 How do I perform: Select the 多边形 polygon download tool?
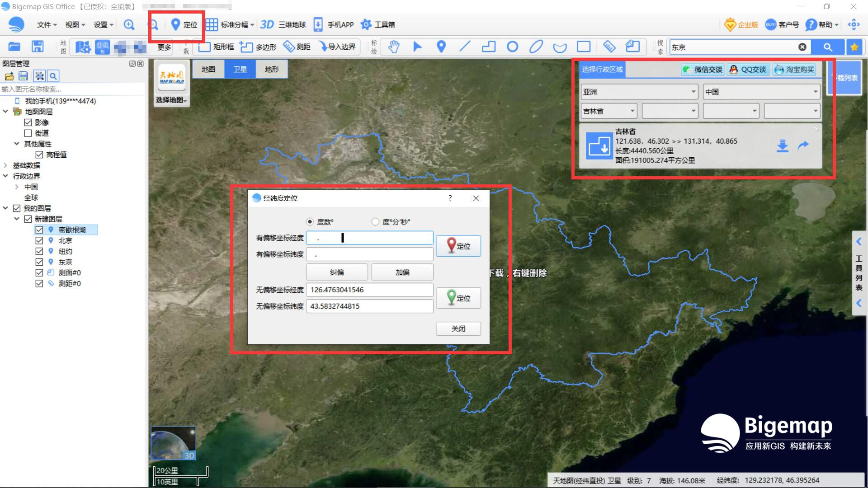pyautogui.click(x=258, y=47)
